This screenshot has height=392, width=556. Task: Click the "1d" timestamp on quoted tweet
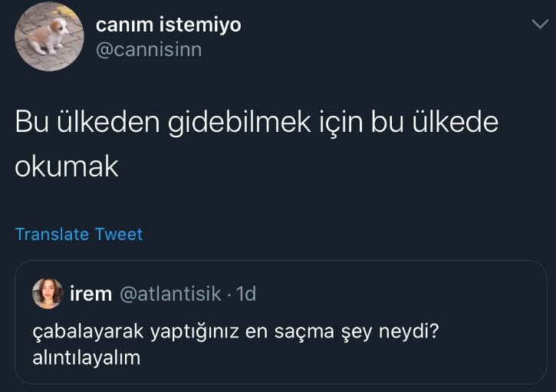pos(246,293)
